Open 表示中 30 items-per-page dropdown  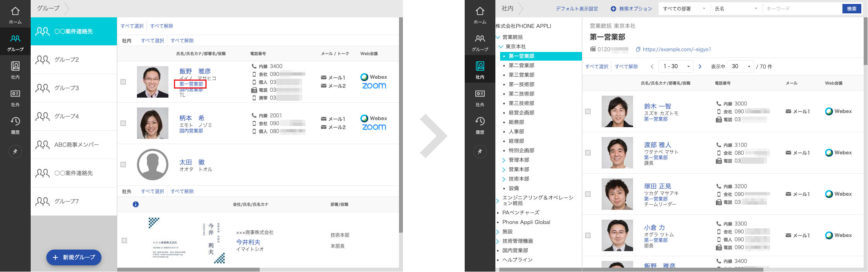(x=740, y=67)
